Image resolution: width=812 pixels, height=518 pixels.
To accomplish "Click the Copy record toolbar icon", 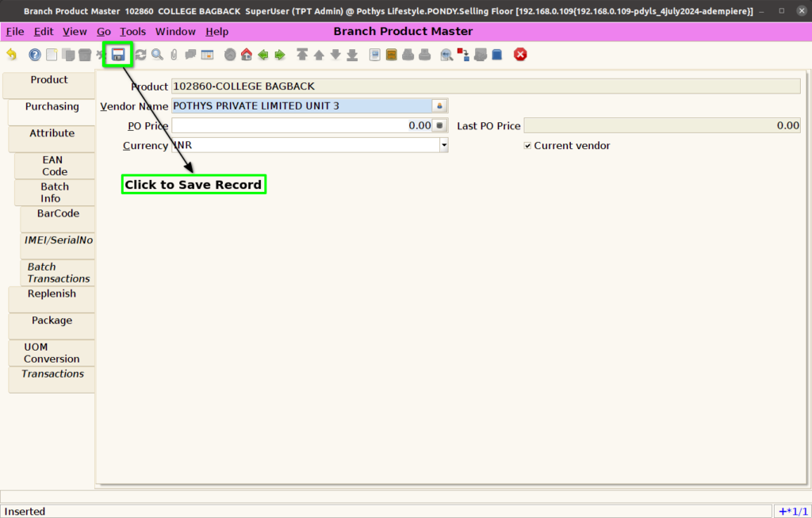I will pos(68,55).
